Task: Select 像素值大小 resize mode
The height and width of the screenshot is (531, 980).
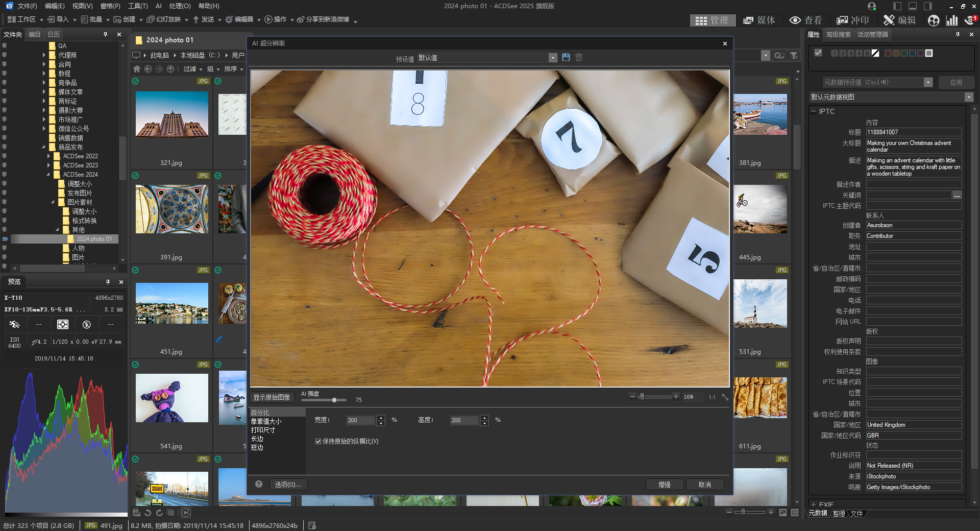Action: tap(266, 421)
